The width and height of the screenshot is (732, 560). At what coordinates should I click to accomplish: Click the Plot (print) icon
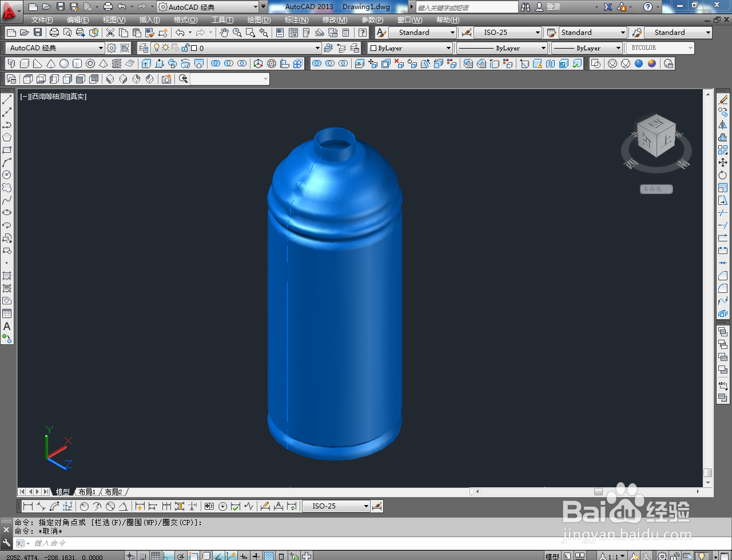tap(54, 33)
